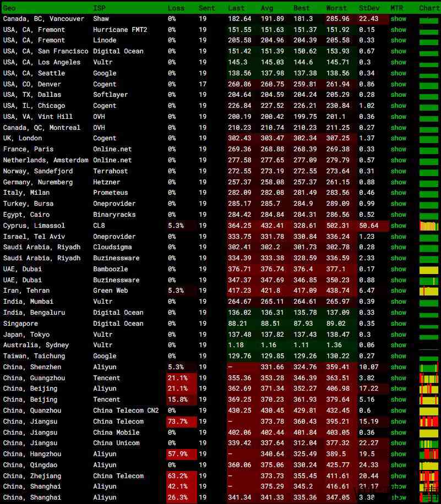
Task: Select 'Egypt, Cairo' geo cell
Action: pos(26,215)
